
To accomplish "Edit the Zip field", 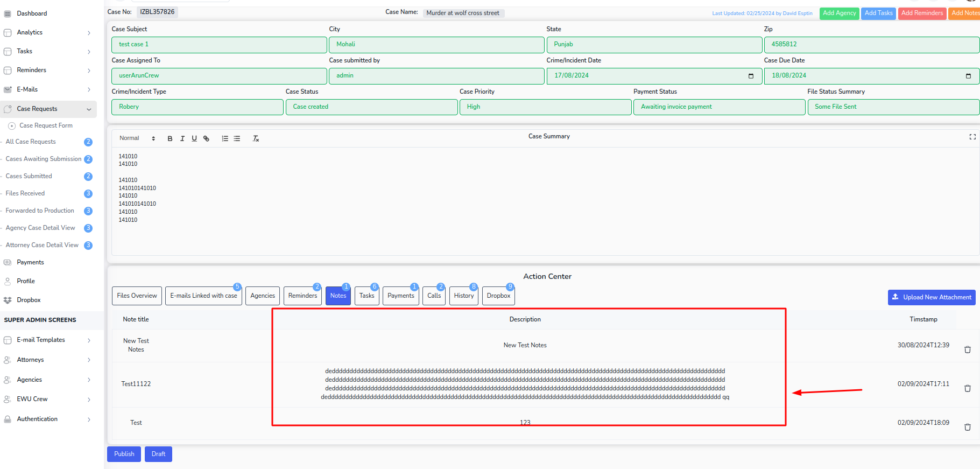I will (x=871, y=45).
